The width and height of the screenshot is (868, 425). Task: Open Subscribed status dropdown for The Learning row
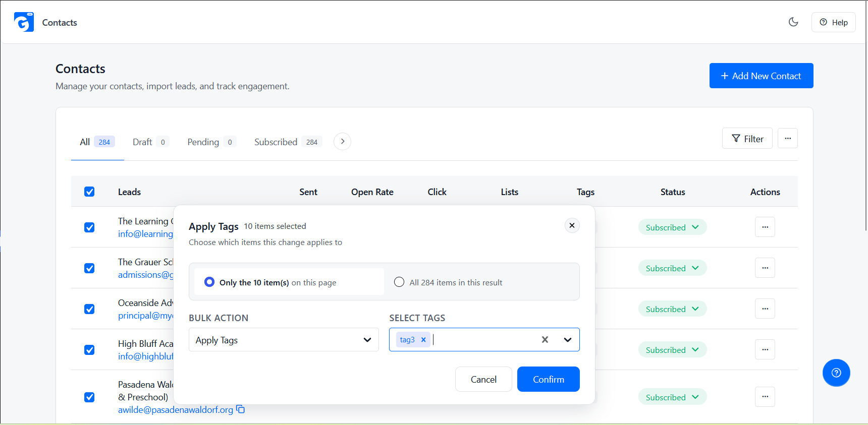click(x=673, y=227)
